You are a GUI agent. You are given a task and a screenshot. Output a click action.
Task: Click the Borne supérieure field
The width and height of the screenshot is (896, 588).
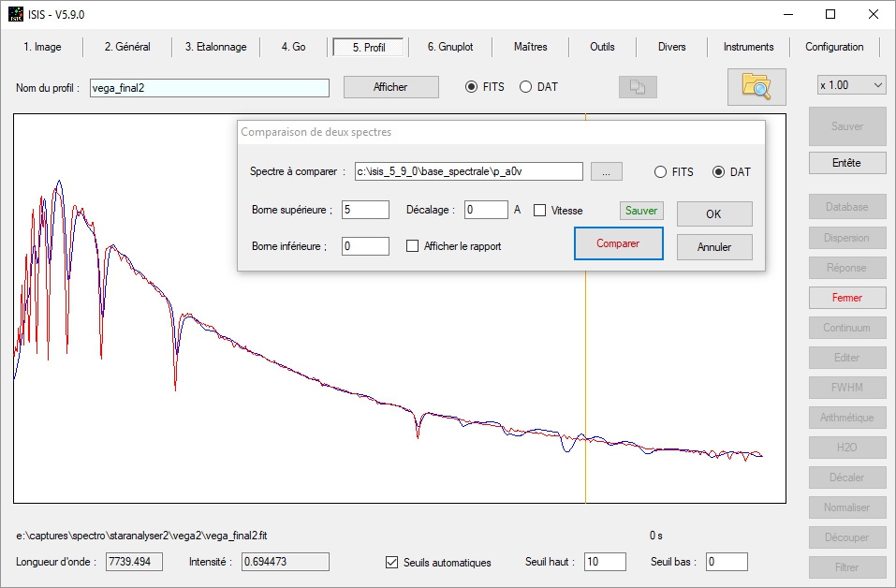(x=366, y=210)
